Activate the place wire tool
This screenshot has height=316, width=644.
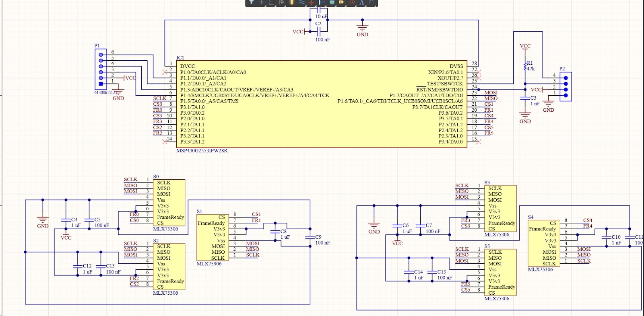pyautogui.click(x=302, y=2)
